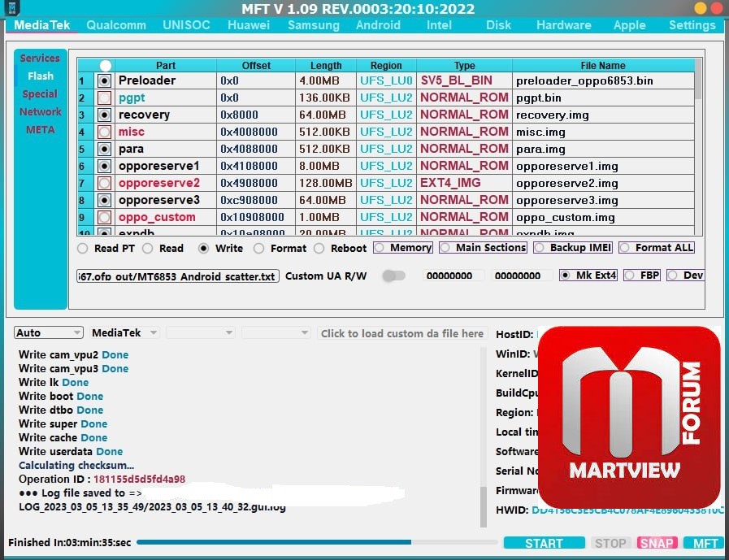Uncheck the Preloader partition checkbox

[104, 81]
